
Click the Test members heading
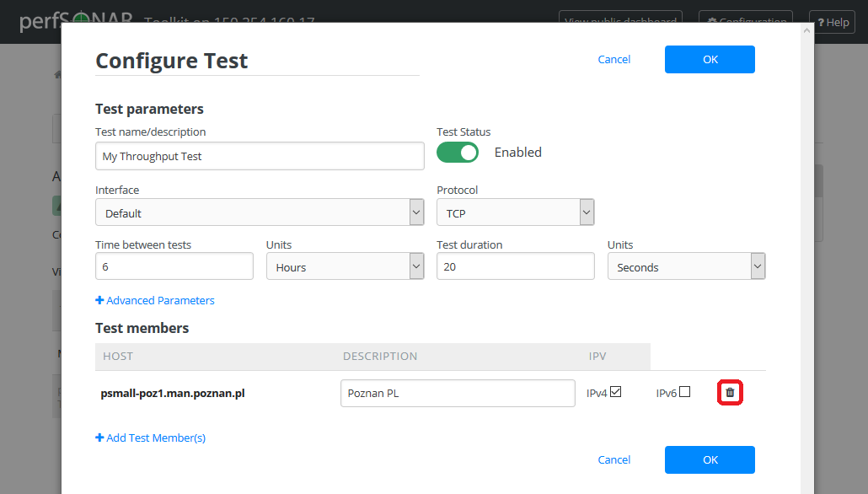tap(142, 328)
